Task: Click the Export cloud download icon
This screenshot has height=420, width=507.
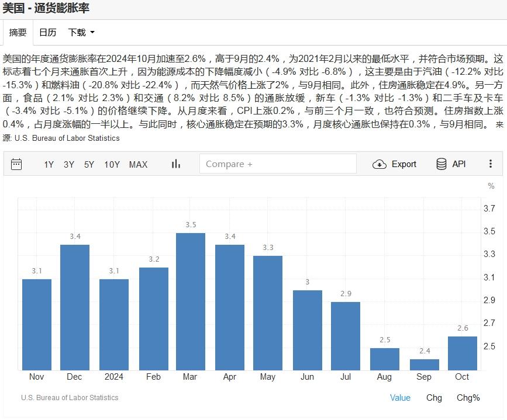Action: tap(380, 164)
